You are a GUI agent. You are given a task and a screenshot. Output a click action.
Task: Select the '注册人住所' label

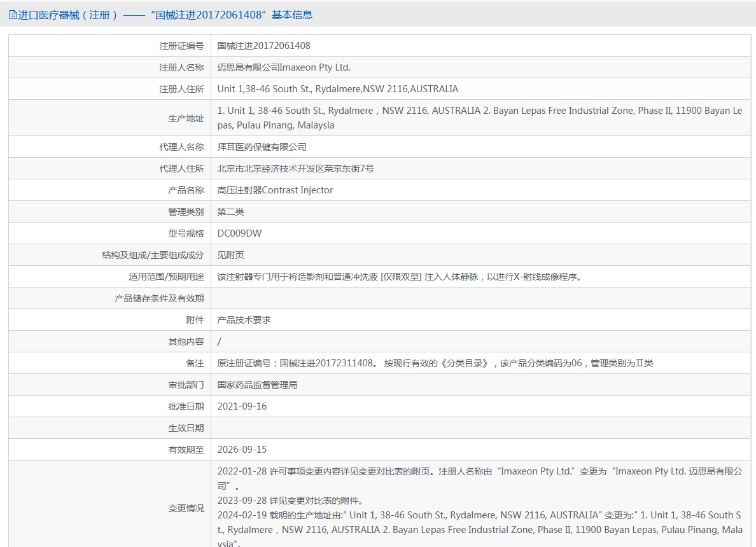(181, 89)
